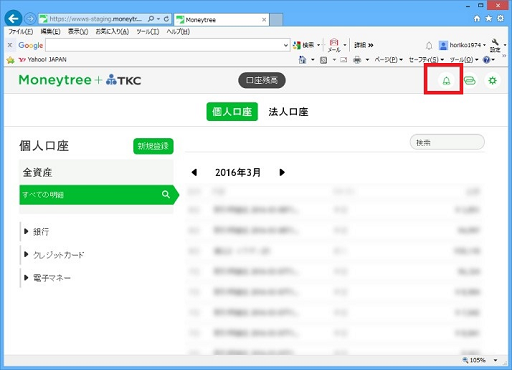The image size is (512, 370).
Task: Expand the クレジットカード category
Action: 26,254
